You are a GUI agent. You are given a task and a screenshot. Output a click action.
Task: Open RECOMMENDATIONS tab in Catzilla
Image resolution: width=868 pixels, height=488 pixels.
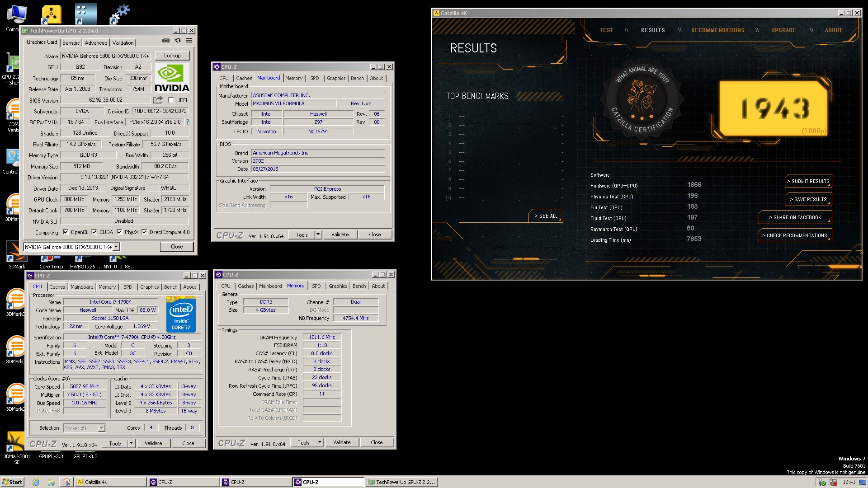point(717,30)
